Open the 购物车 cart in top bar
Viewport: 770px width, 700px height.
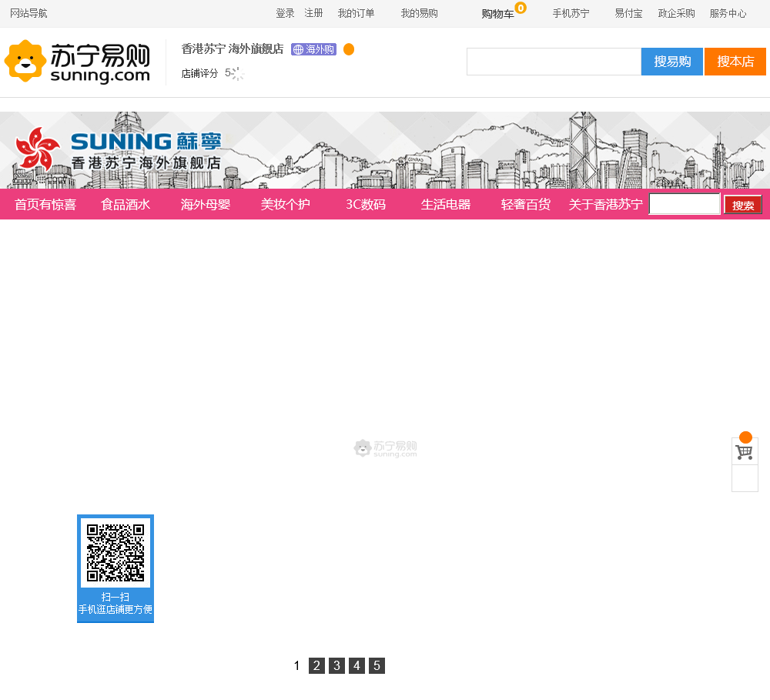click(497, 14)
